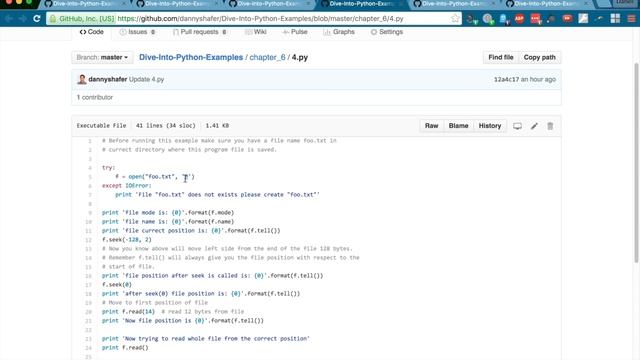The image size is (640, 360).
Task: Click the '4.py' filename in the breadcrumb
Action: click(x=300, y=58)
